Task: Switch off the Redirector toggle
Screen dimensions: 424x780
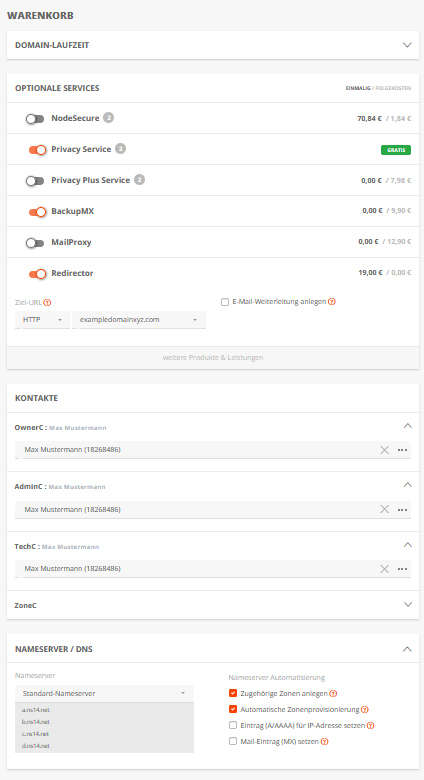Action: coord(37,274)
